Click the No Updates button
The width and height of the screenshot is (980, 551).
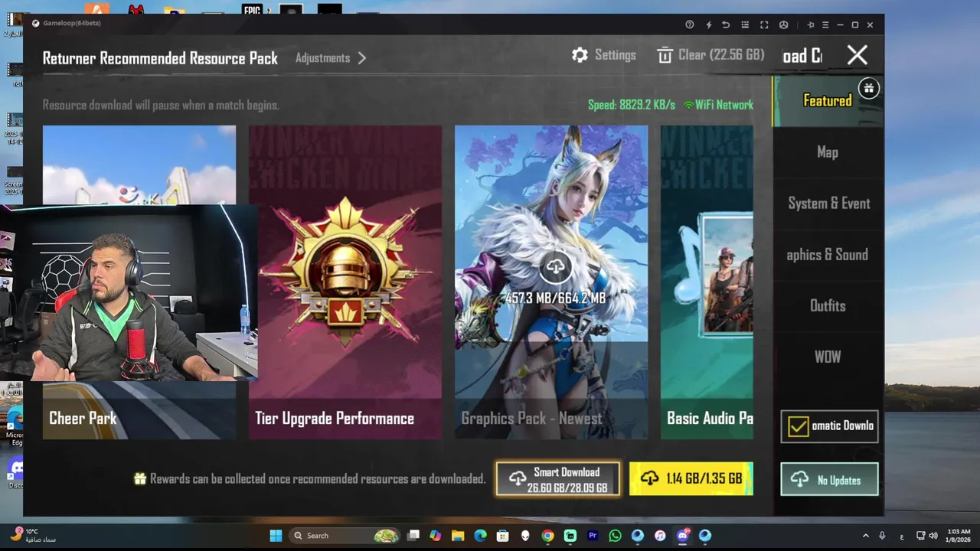(x=829, y=480)
